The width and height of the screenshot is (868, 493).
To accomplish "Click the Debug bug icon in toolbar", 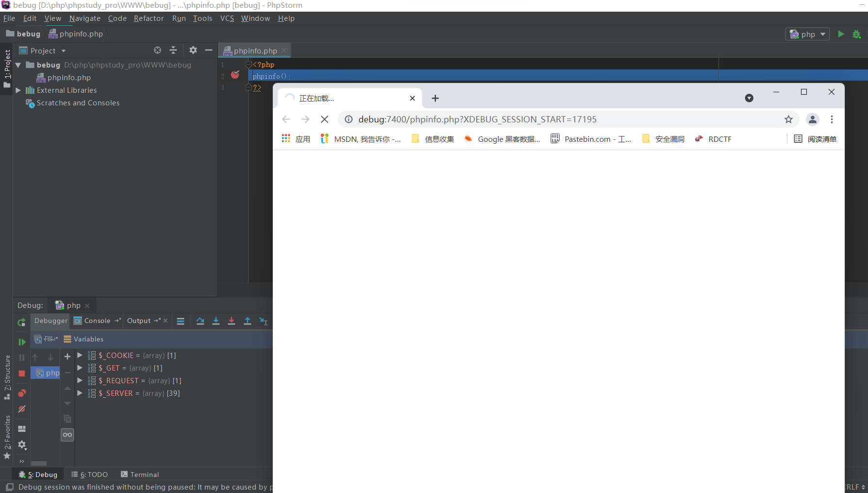I will [856, 34].
